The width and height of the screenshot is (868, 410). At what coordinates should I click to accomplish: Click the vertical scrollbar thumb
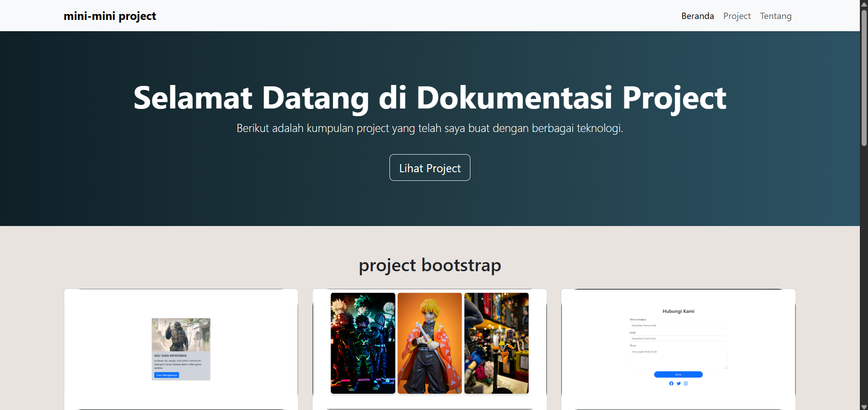pyautogui.click(x=864, y=77)
